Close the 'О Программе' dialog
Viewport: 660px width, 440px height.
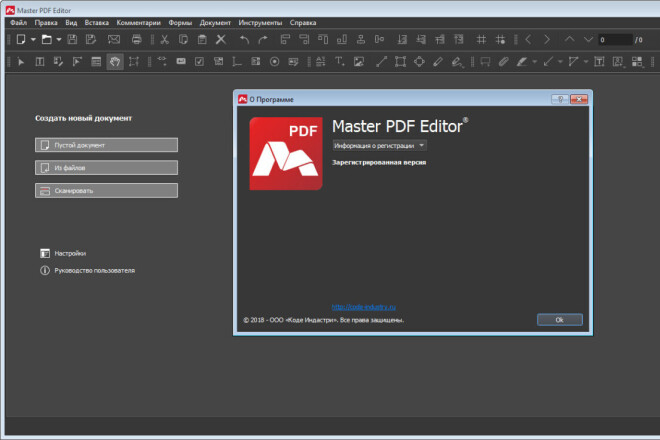pos(579,99)
